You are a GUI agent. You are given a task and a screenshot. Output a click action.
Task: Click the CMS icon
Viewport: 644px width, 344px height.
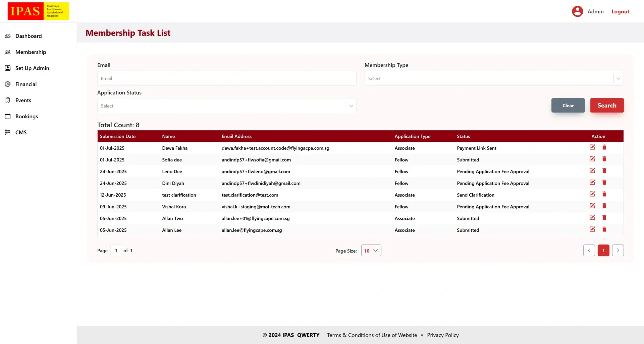click(8, 132)
